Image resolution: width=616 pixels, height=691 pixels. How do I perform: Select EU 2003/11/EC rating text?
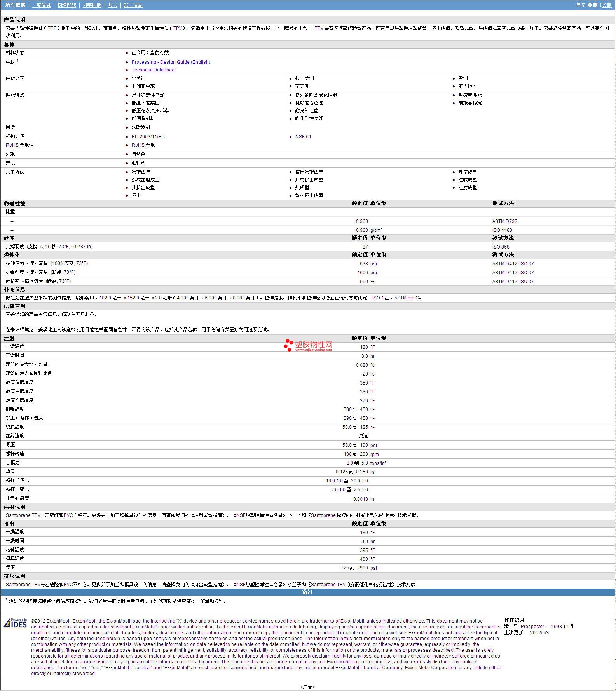(148, 137)
